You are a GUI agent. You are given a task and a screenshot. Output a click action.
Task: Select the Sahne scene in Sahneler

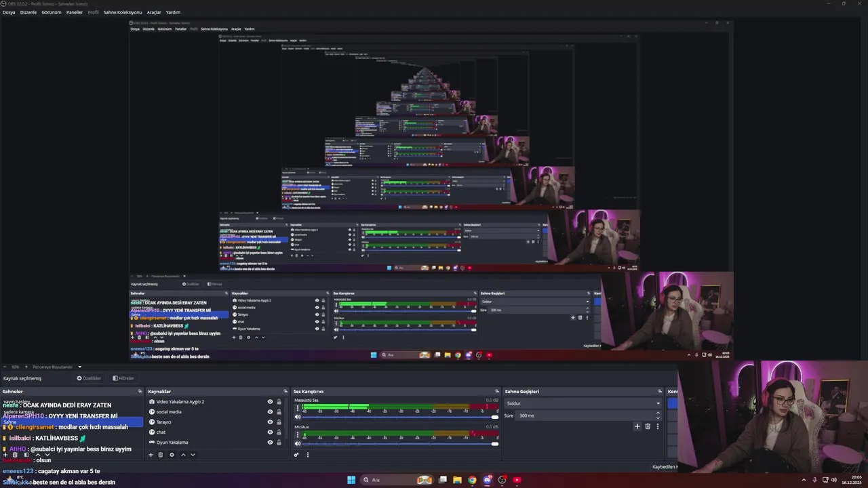[72, 422]
